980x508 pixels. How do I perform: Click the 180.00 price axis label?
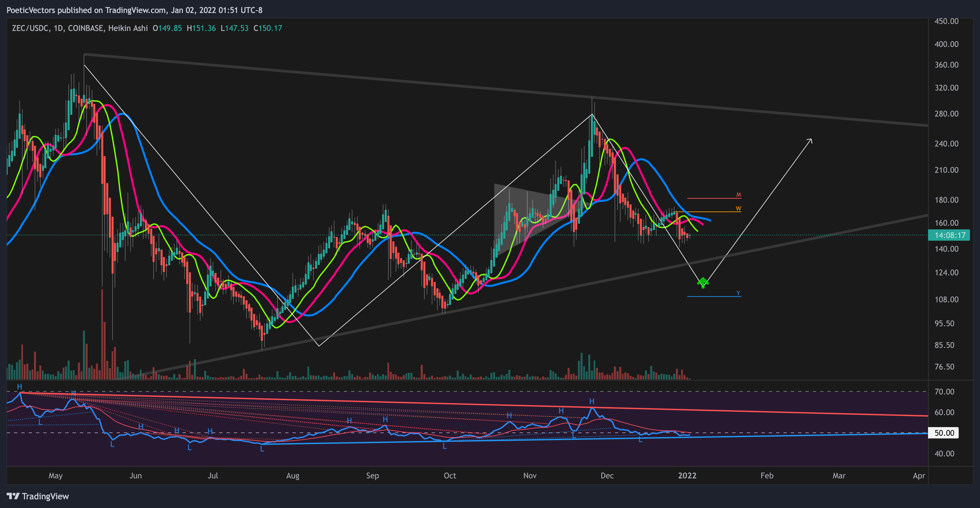946,200
